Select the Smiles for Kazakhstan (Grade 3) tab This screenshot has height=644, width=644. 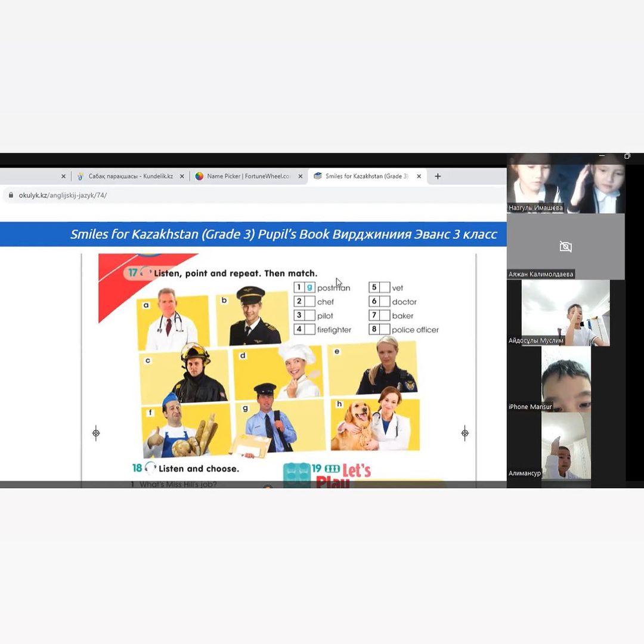(367, 176)
